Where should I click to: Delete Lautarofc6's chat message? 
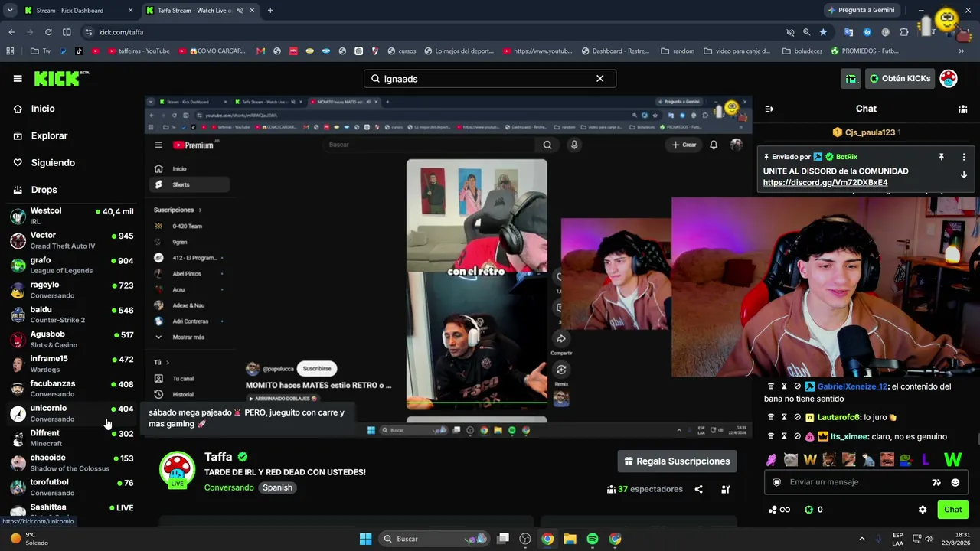pyautogui.click(x=771, y=417)
